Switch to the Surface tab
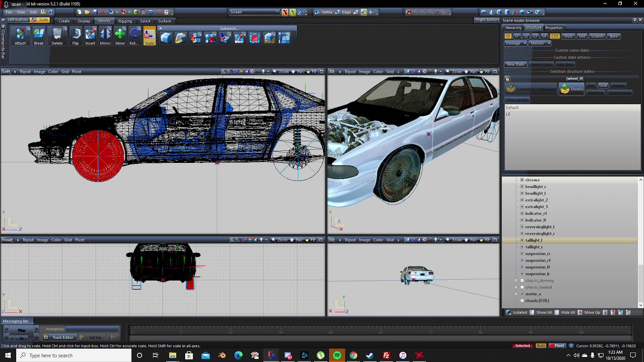The height and width of the screenshot is (362, 644). (165, 21)
